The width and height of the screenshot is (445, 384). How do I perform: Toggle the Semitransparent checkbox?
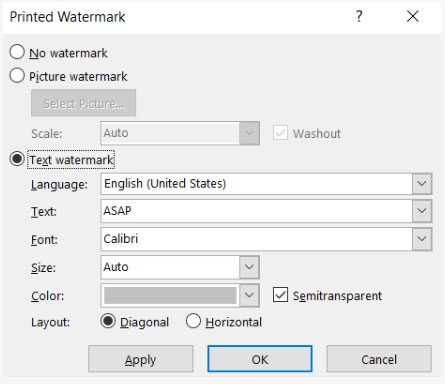[x=280, y=295]
